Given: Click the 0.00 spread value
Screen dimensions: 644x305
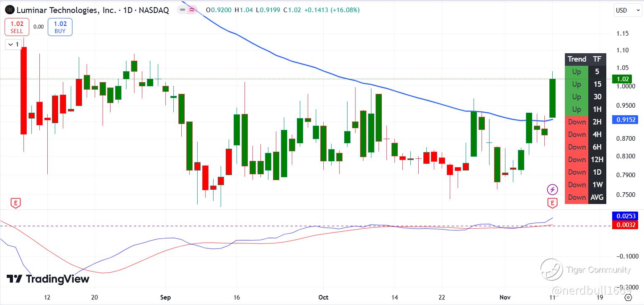Looking at the screenshot, I should point(39,27).
